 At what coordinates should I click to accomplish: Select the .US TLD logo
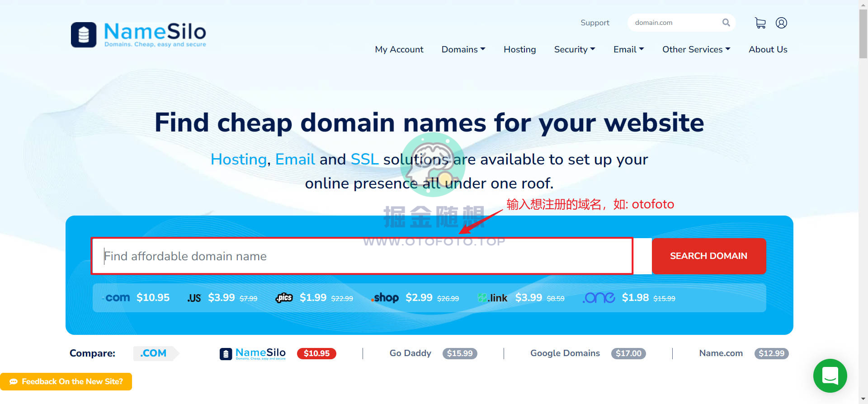pyautogui.click(x=194, y=298)
